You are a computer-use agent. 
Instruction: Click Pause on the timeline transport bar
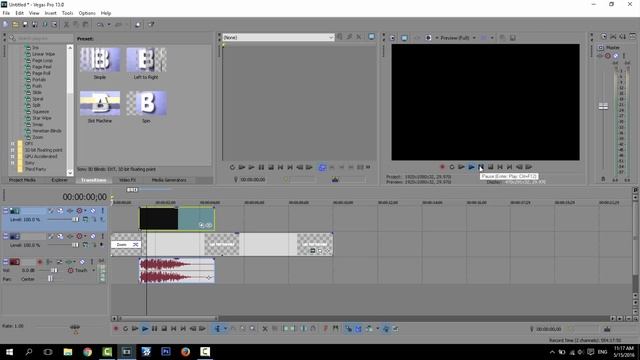[154, 329]
